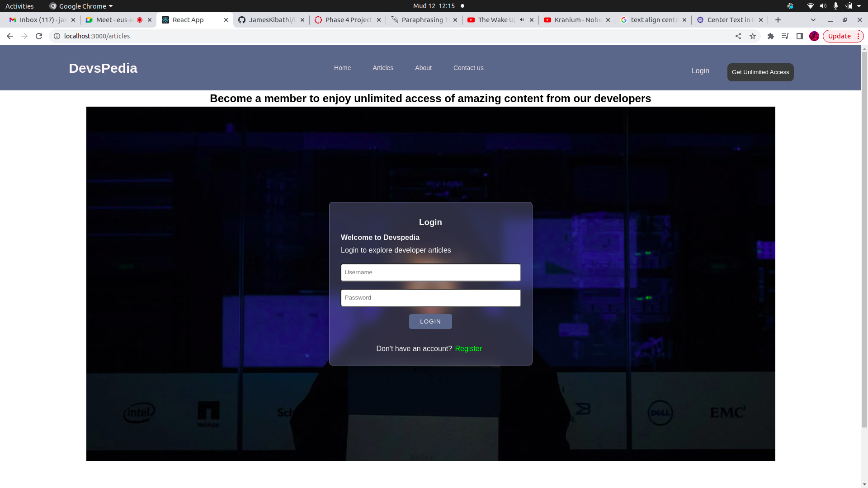The image size is (868, 488).
Task: Click the Password input field
Action: 430,297
